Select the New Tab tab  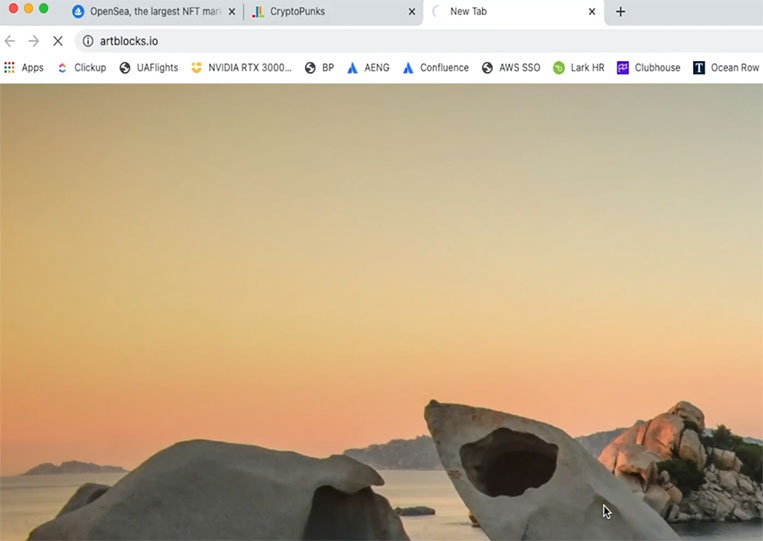tap(513, 12)
